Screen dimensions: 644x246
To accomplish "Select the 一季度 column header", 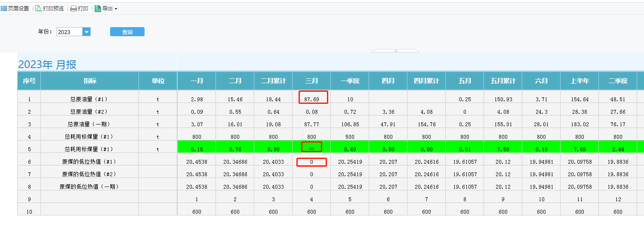I will [350, 81].
